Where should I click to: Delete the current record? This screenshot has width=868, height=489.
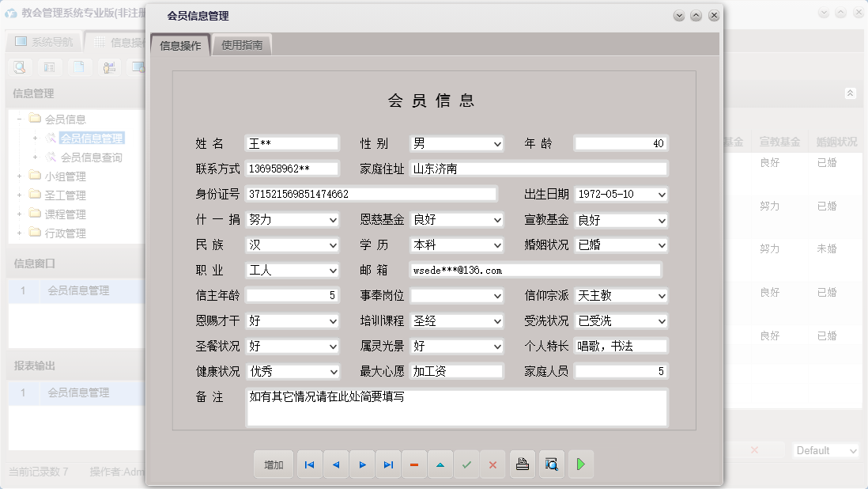413,464
